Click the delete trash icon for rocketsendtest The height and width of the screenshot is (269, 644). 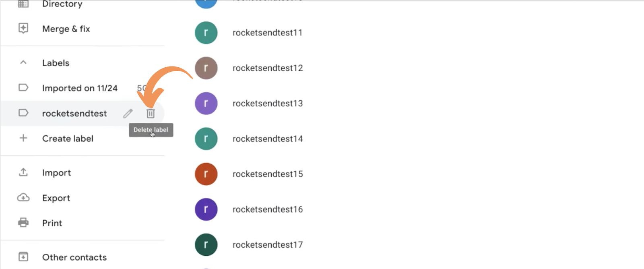[150, 113]
